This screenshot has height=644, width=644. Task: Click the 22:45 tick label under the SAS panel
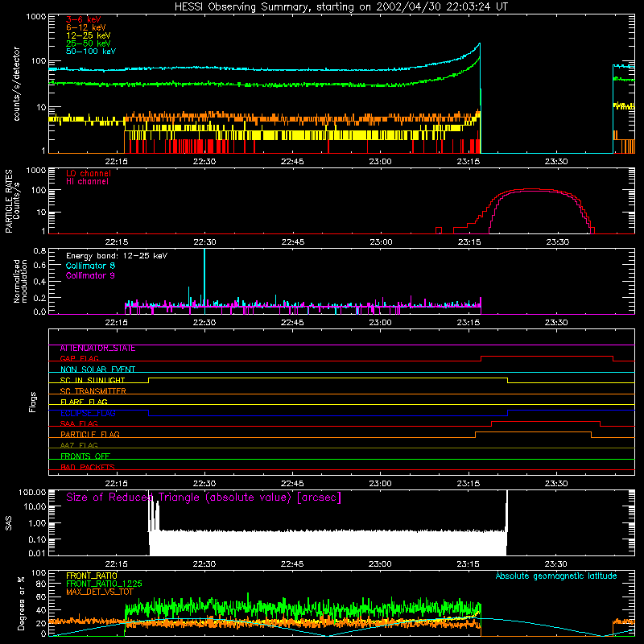pos(292,564)
